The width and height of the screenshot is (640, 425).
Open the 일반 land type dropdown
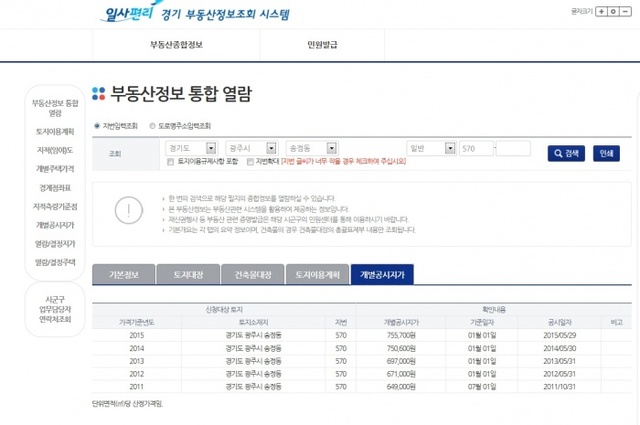click(431, 148)
